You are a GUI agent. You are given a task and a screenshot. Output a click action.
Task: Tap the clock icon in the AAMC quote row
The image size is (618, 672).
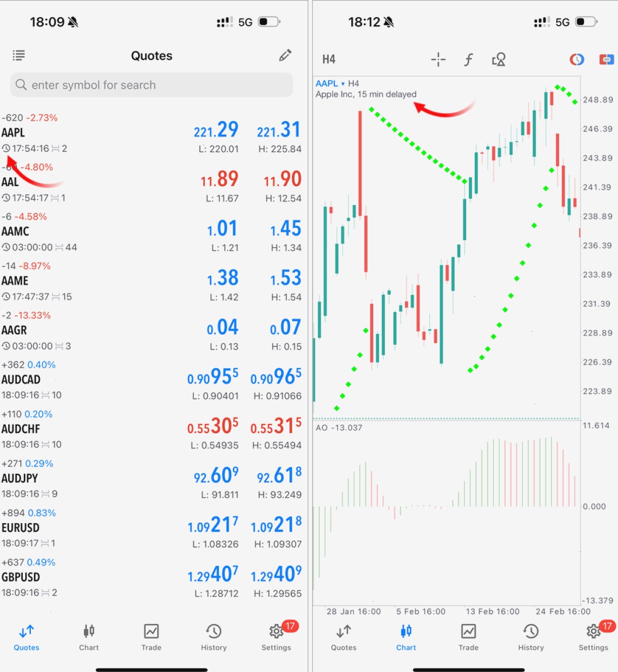pos(6,247)
